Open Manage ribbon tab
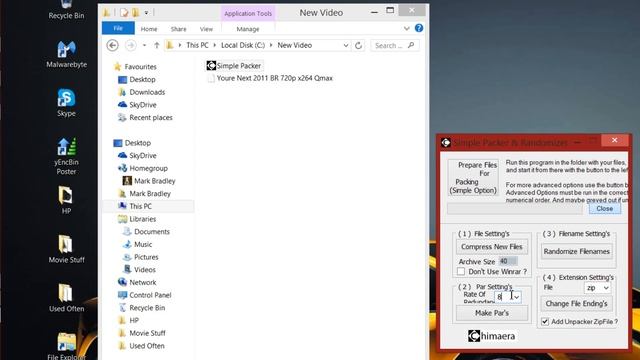The height and width of the screenshot is (360, 640). 248,29
